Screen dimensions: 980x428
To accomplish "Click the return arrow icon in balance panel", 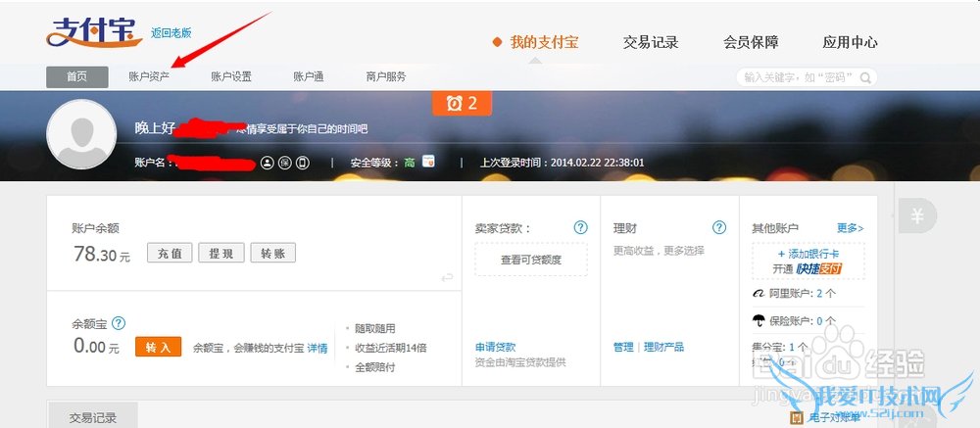I will (447, 277).
